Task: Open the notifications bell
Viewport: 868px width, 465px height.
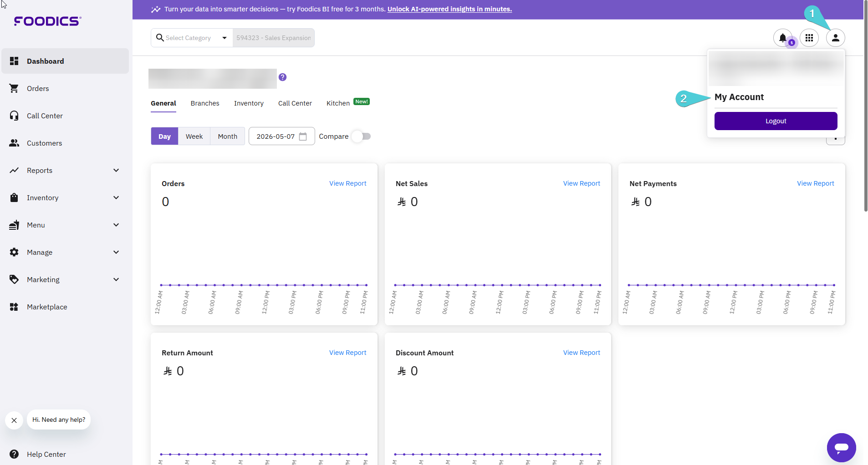Action: (x=783, y=38)
